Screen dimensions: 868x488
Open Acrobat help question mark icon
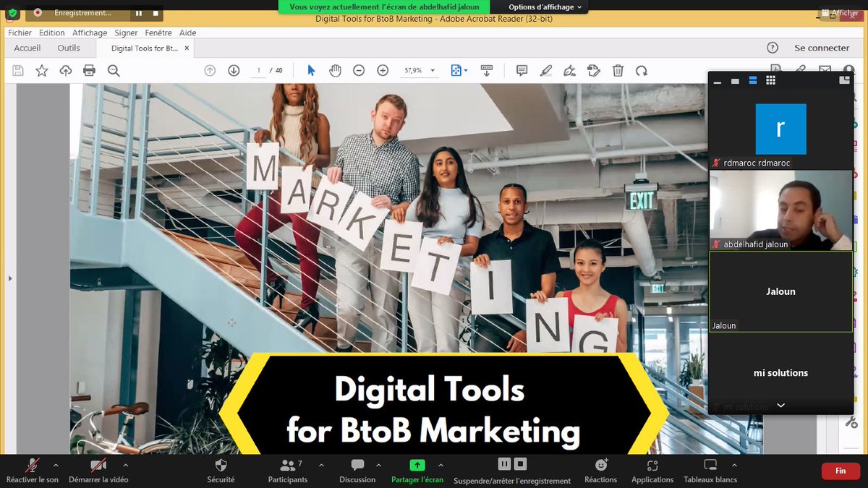[x=772, y=48]
